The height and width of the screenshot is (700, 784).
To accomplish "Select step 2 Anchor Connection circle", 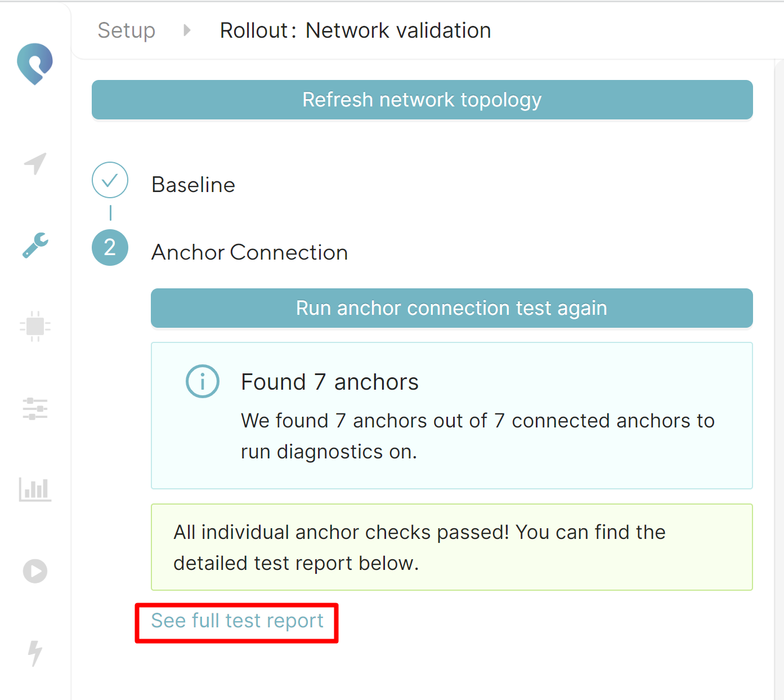I will [110, 248].
